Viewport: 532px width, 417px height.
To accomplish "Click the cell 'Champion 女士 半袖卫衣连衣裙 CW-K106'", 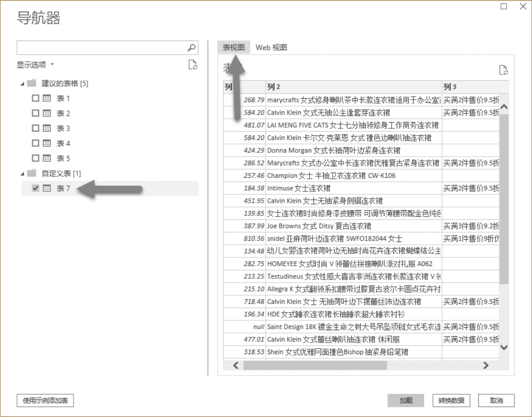I will (353, 175).
